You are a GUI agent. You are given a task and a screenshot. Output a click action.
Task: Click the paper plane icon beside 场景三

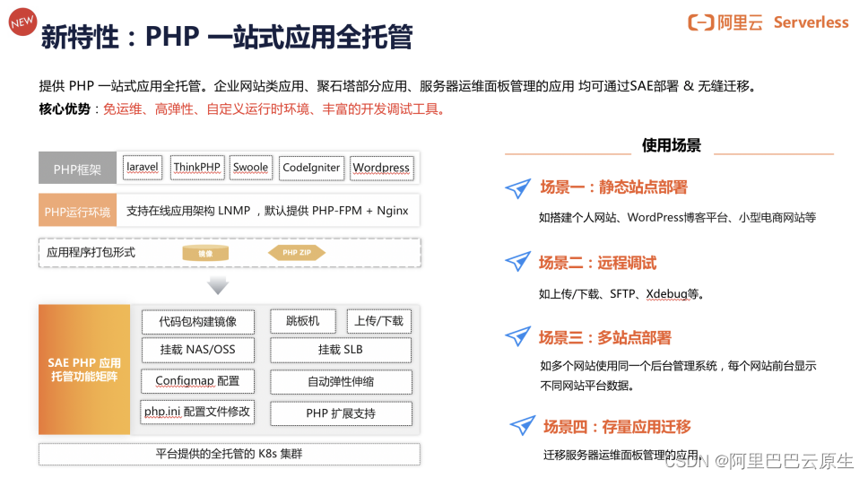tap(518, 335)
